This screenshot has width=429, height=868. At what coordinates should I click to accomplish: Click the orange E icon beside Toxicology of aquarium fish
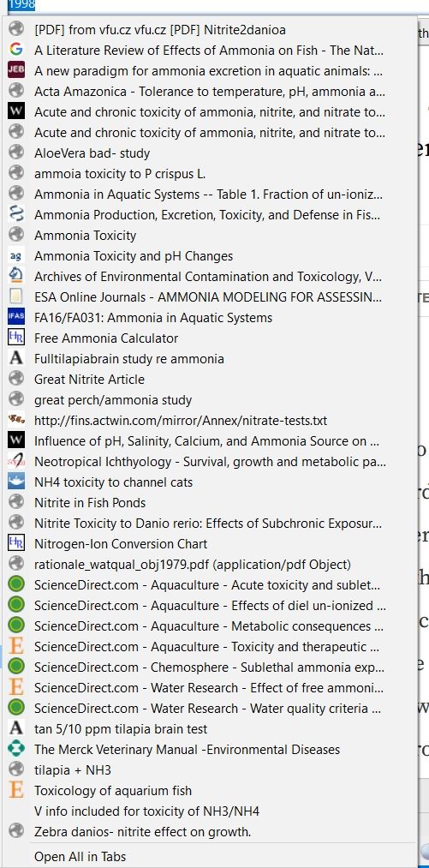point(16,790)
